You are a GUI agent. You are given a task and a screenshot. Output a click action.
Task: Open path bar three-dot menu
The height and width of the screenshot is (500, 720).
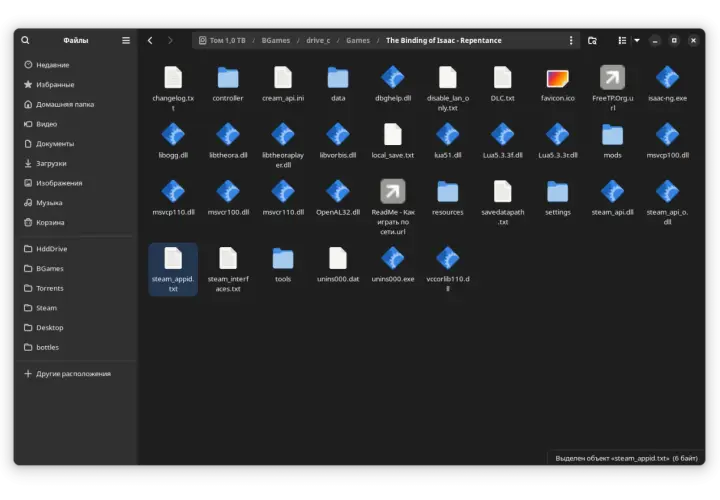571,40
